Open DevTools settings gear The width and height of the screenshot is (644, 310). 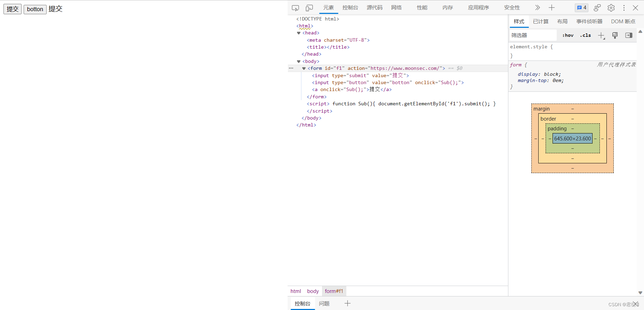point(611,8)
